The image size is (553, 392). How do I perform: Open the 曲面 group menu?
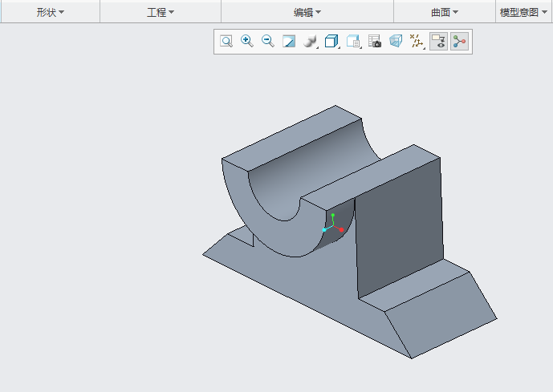[444, 12]
